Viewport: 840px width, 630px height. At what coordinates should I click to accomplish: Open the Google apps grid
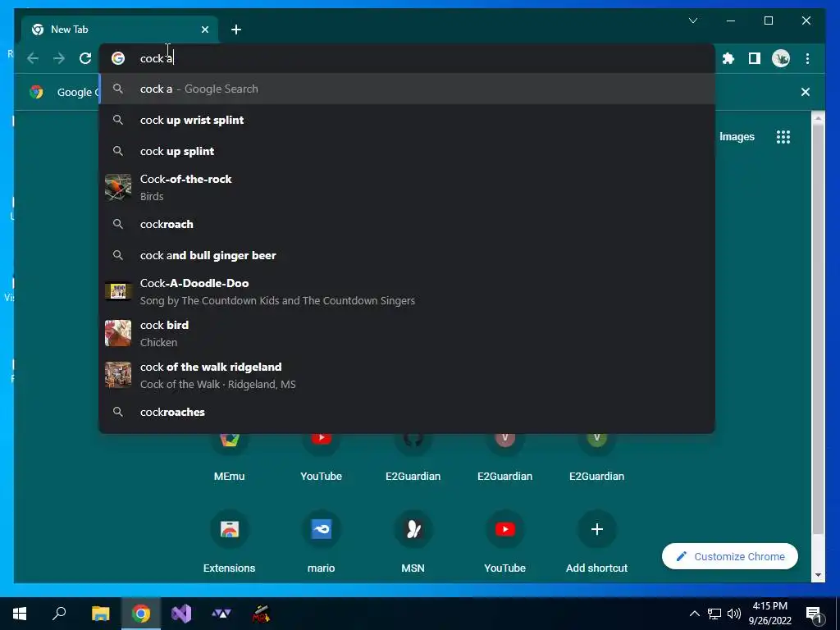783,137
